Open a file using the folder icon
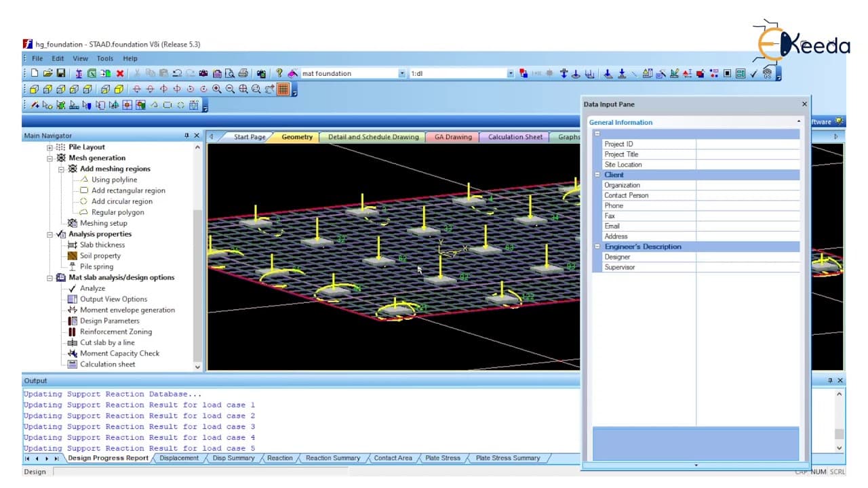868x488 pixels. (x=48, y=73)
